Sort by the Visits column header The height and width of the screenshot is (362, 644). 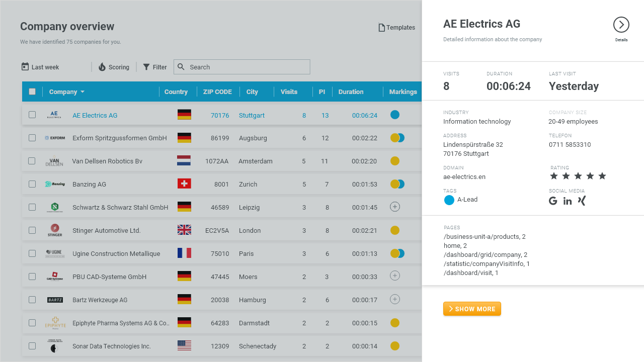coord(289,92)
